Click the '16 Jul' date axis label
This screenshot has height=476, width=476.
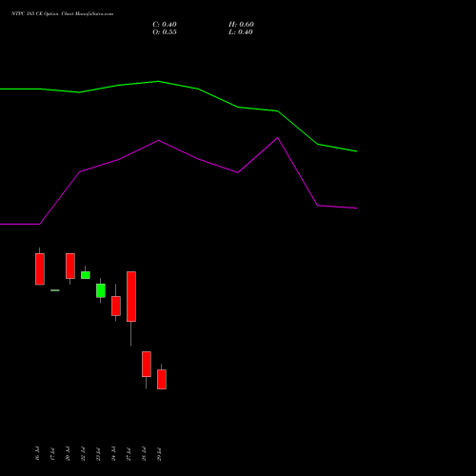click(37, 453)
